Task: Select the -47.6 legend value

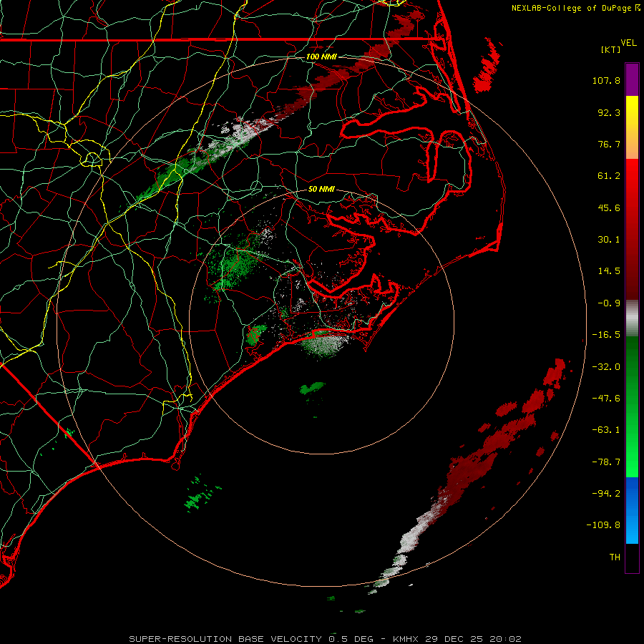Action: click(606, 399)
